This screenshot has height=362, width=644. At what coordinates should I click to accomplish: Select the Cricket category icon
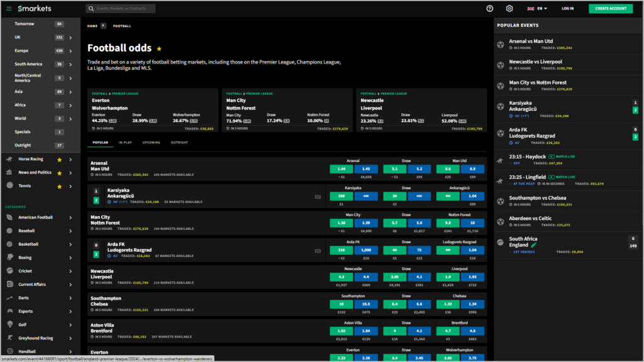click(x=10, y=271)
